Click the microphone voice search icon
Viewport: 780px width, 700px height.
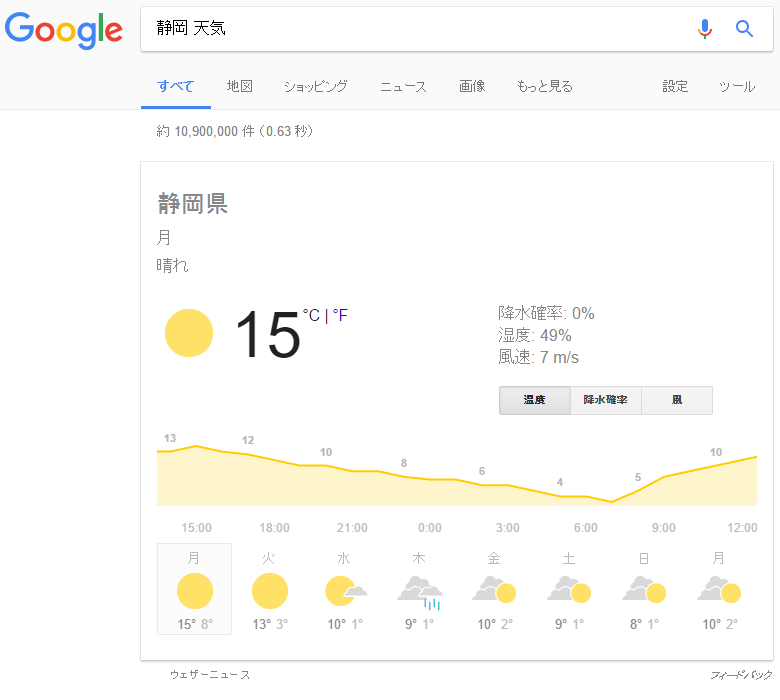tap(704, 29)
